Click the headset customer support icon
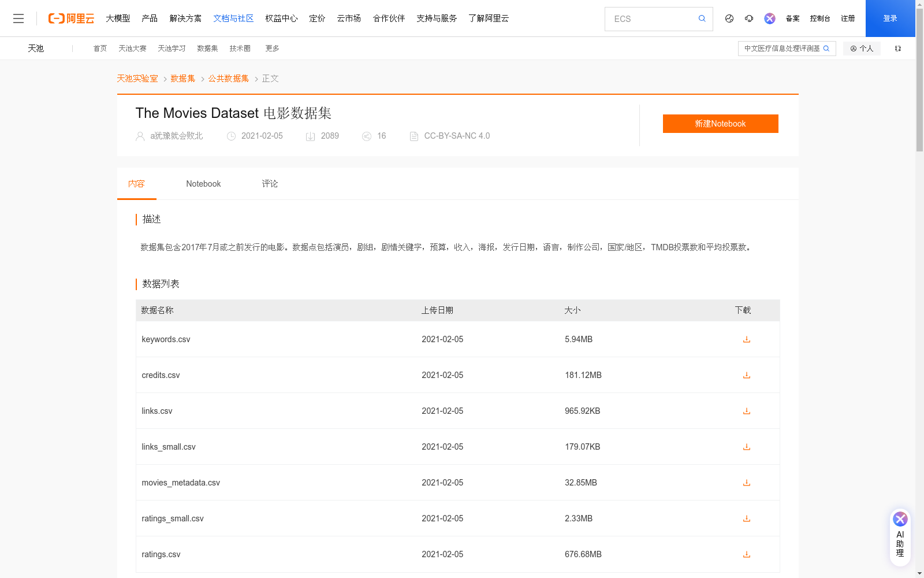Screen dimensions: 924x578 (749, 18)
